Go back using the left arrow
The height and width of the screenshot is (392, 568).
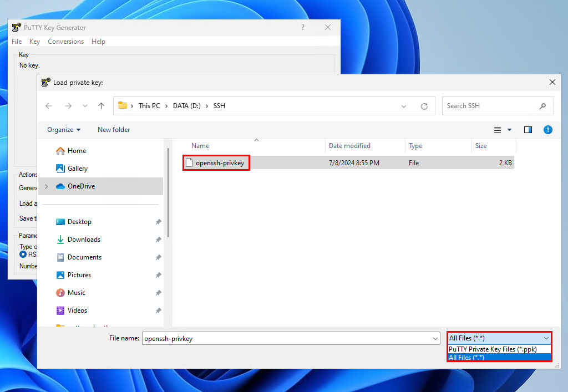pos(49,106)
